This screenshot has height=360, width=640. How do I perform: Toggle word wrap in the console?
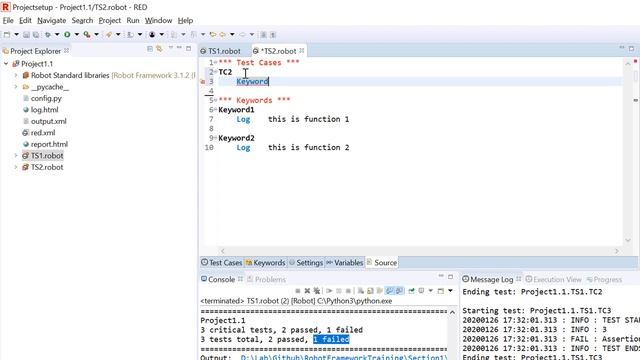(380, 291)
